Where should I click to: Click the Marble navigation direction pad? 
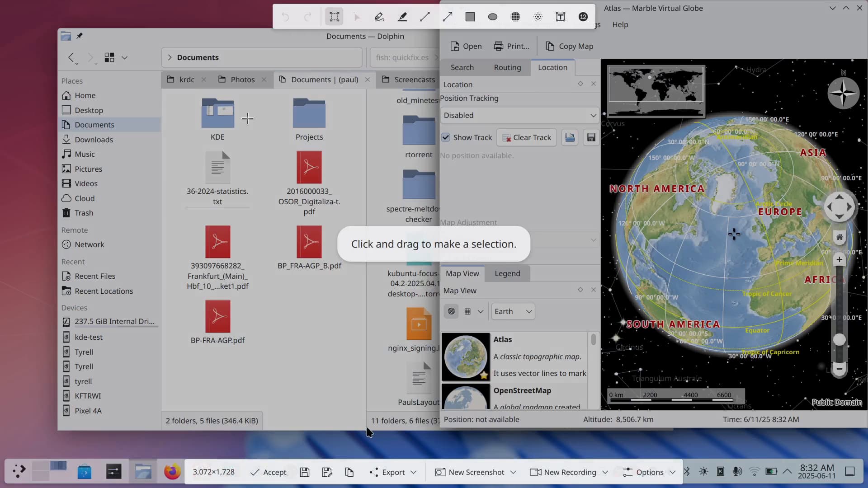pos(840,207)
